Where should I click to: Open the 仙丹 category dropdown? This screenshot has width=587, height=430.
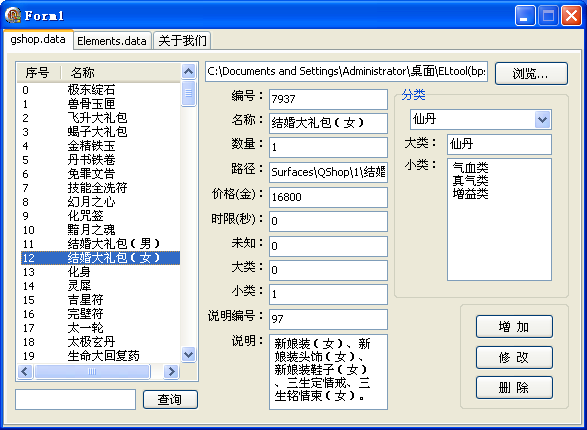tap(542, 120)
